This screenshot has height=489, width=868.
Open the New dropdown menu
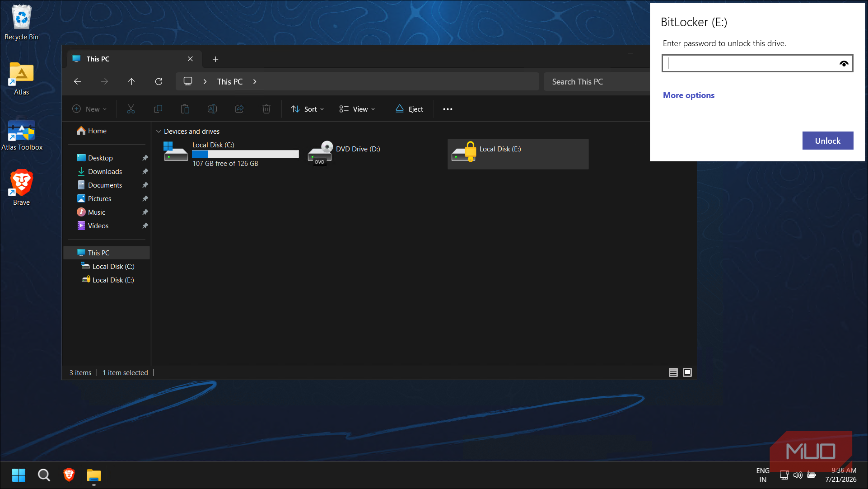tap(89, 109)
